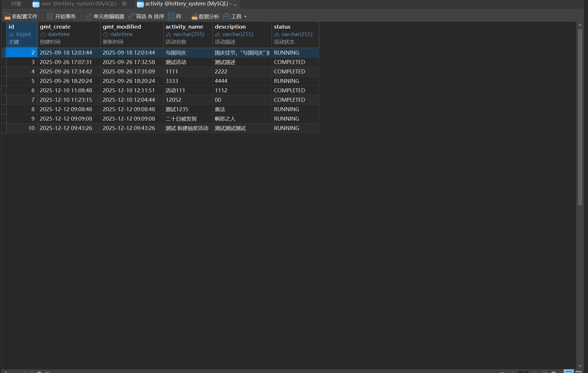Screen dimensions: 588x373
Task: Expand the 工具 dropdown arrow
Action: pyautogui.click(x=245, y=17)
